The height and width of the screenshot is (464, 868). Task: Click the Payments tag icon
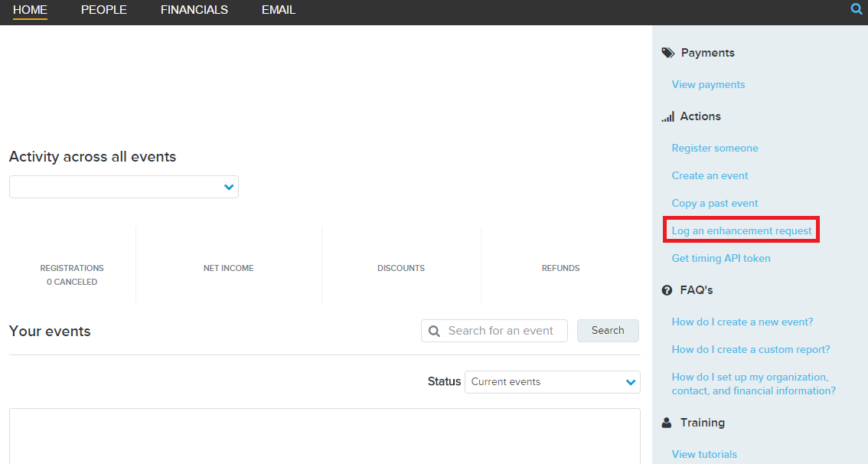tap(667, 52)
